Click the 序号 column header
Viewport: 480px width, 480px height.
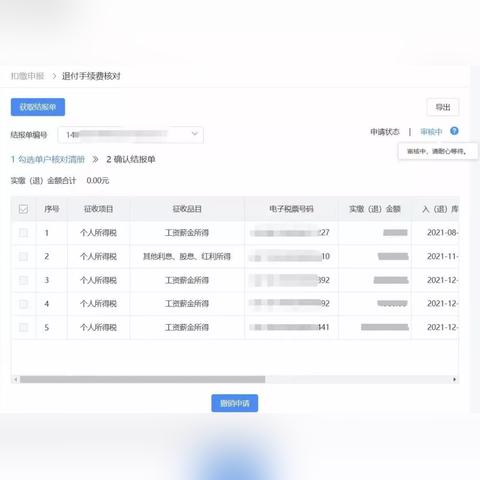pos(52,209)
